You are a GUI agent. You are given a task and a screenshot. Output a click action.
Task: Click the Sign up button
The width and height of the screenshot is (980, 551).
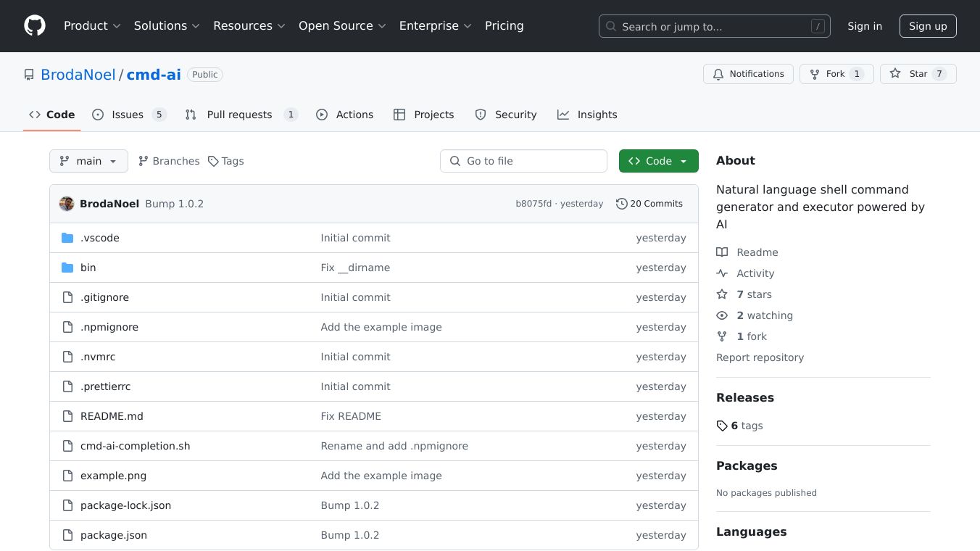[x=928, y=26]
